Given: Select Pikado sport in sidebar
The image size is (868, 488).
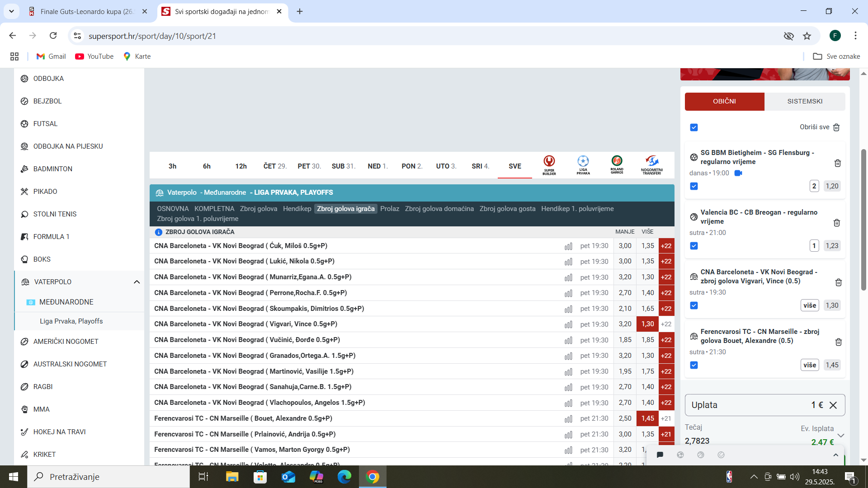Looking at the screenshot, I should (x=45, y=192).
